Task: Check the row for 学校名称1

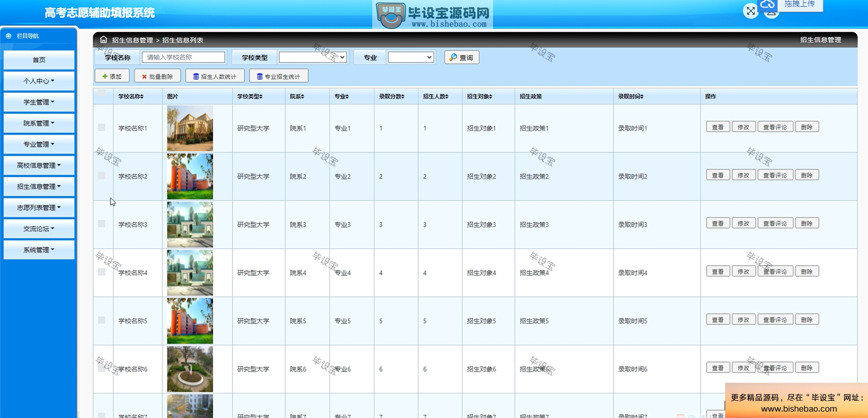Action: pos(101,127)
